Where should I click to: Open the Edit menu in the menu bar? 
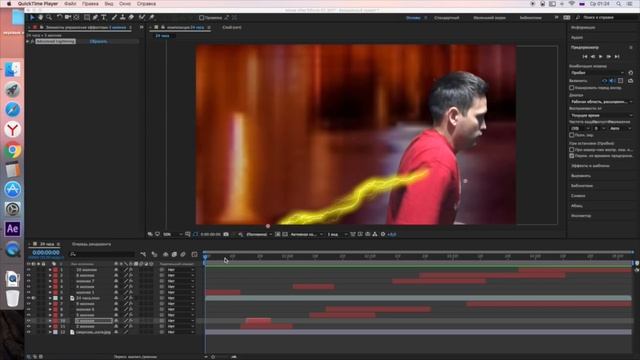[x=90, y=4]
